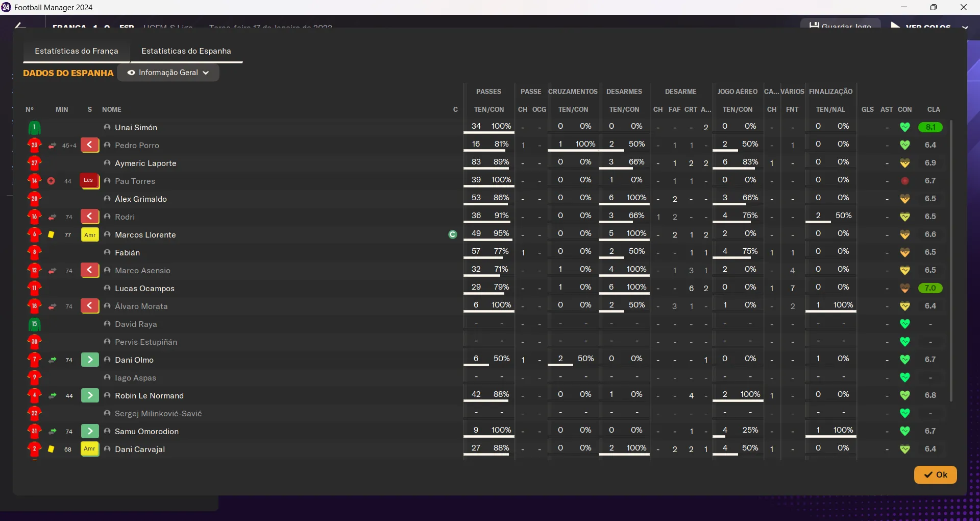Screen dimensions: 980x521
Task: Click the 'Les' injury badge for Pau Torres
Action: 90,181
